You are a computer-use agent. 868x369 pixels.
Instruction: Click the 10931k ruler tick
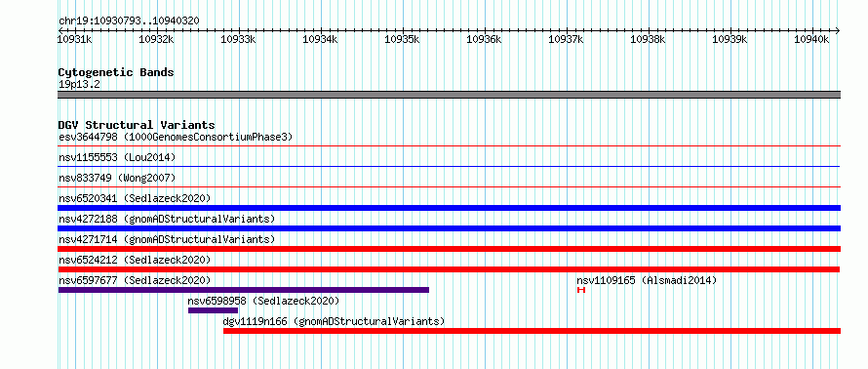coord(75,39)
